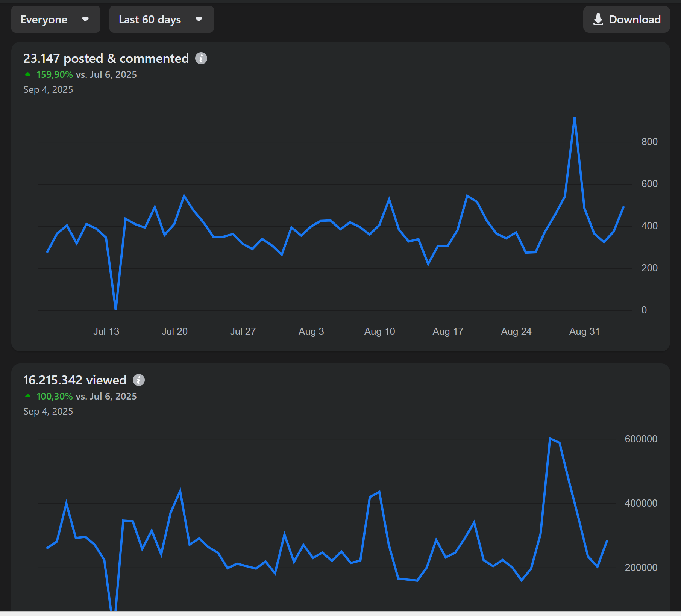This screenshot has height=616, width=681.
Task: Click info icon beside posted & commented
Action: (x=201, y=59)
